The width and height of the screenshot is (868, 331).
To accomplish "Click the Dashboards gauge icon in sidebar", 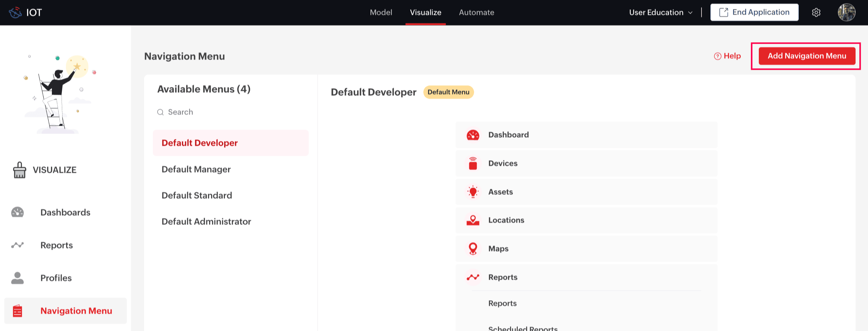I will (18, 212).
